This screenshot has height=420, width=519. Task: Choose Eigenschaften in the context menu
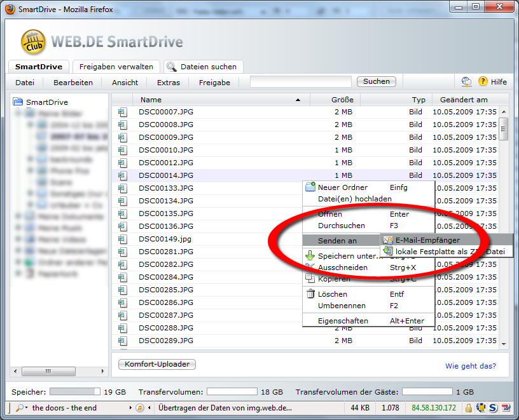(368, 321)
